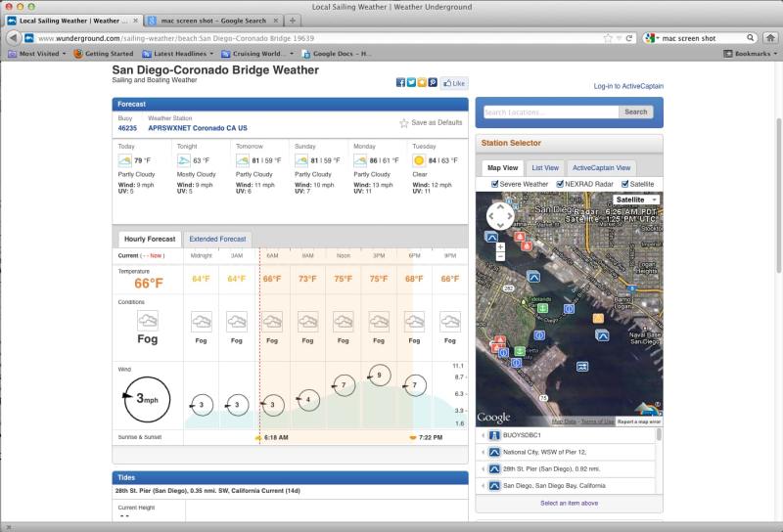Zoom out on the map with minus
783x532 pixels.
(500, 256)
